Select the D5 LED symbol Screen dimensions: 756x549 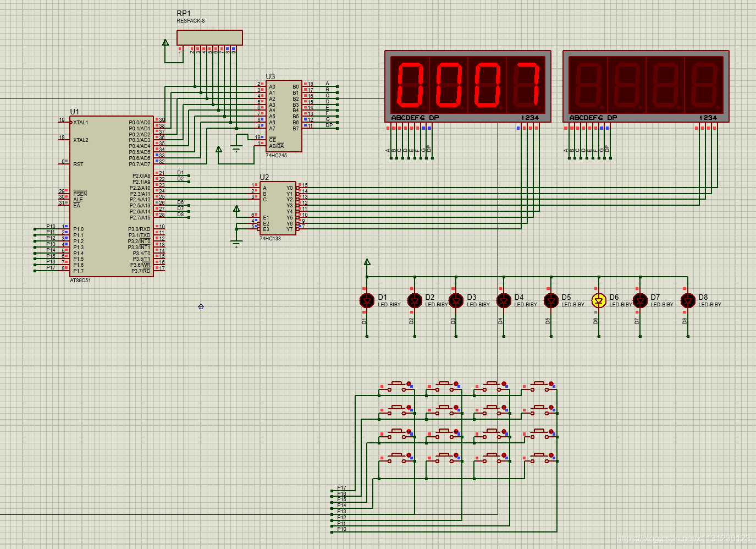(x=551, y=300)
